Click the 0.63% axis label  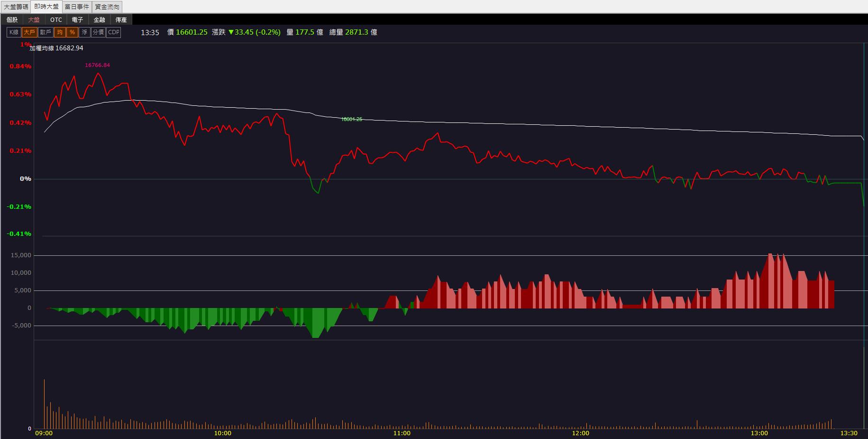click(x=20, y=94)
